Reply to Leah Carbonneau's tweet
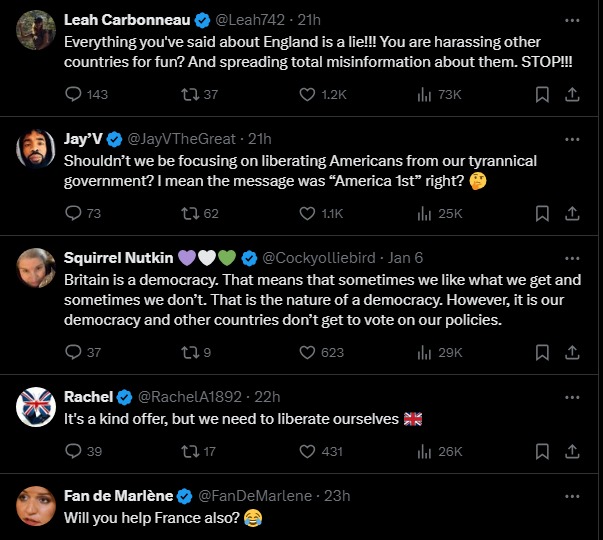The image size is (603, 540). pyautogui.click(x=73, y=94)
